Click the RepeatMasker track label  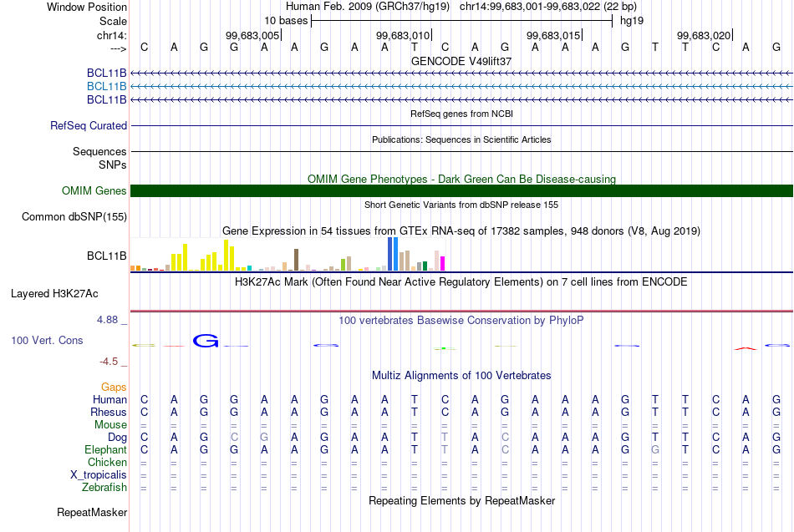pos(92,512)
